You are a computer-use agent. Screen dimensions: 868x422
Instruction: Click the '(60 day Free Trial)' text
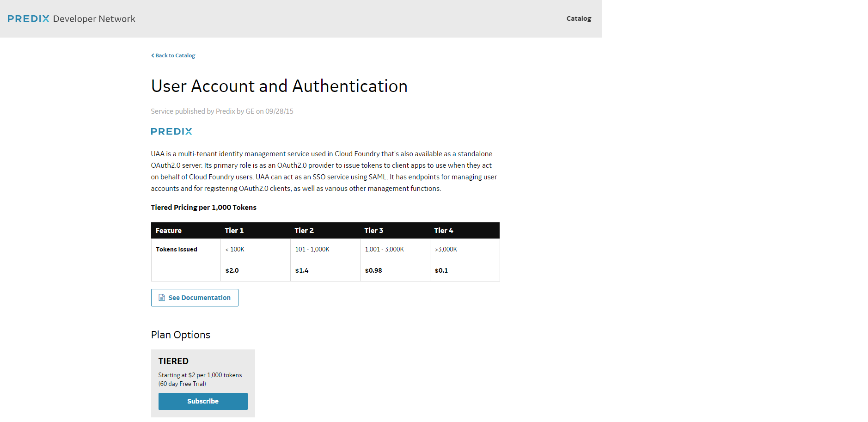pos(182,384)
